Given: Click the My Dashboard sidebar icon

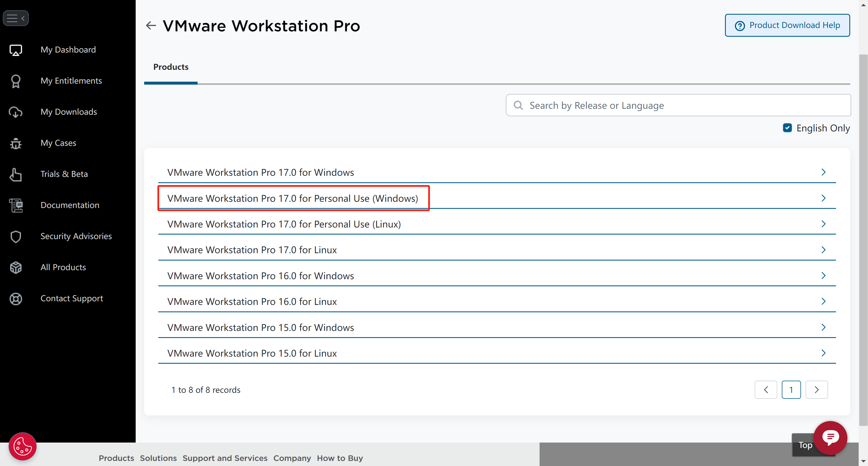Looking at the screenshot, I should pyautogui.click(x=16, y=49).
